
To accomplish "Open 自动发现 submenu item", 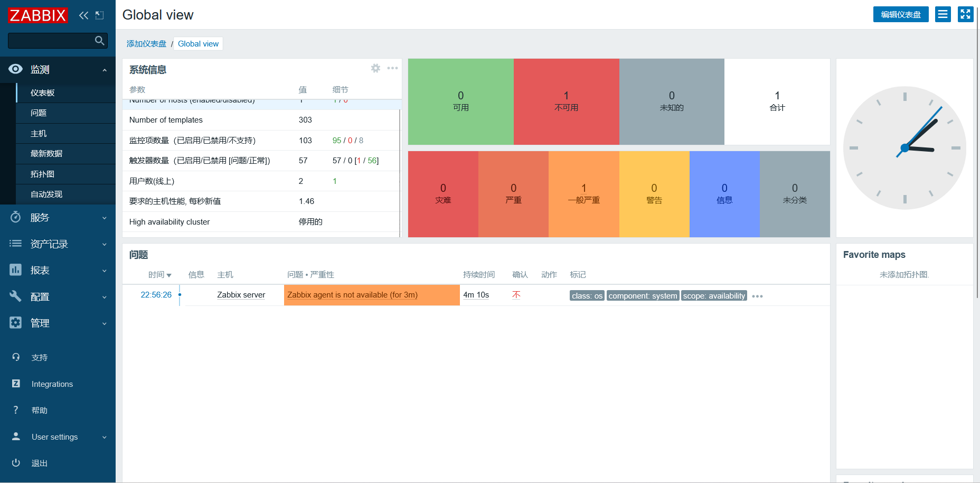I will coord(65,194).
